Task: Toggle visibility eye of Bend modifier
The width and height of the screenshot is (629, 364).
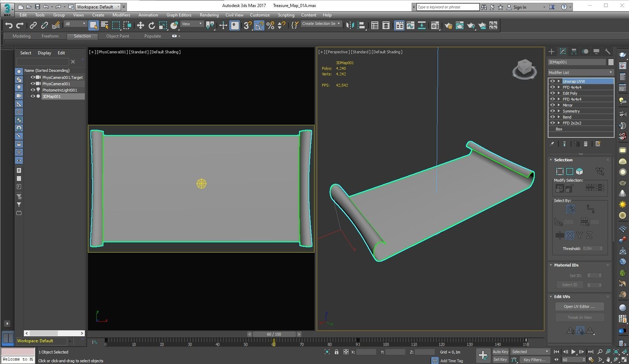Action: coord(553,117)
